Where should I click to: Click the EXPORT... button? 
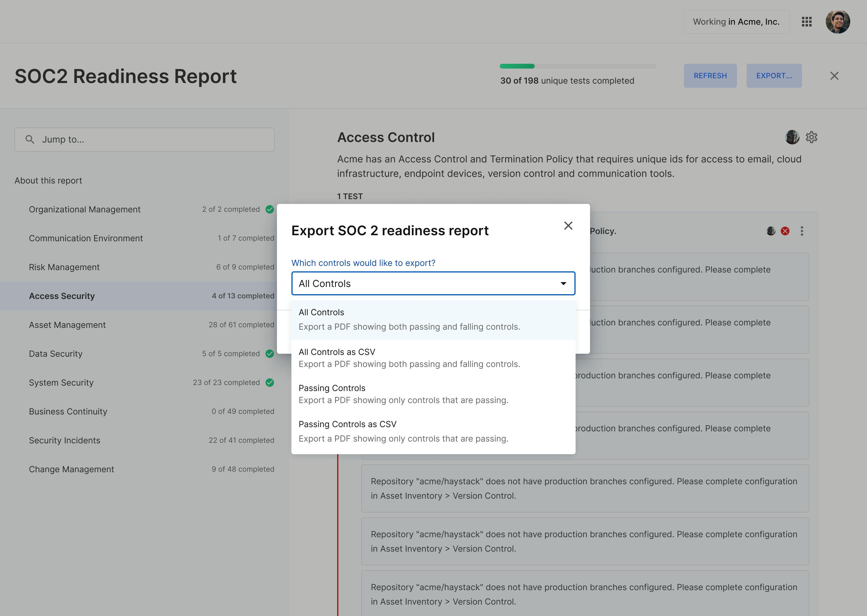[774, 75]
